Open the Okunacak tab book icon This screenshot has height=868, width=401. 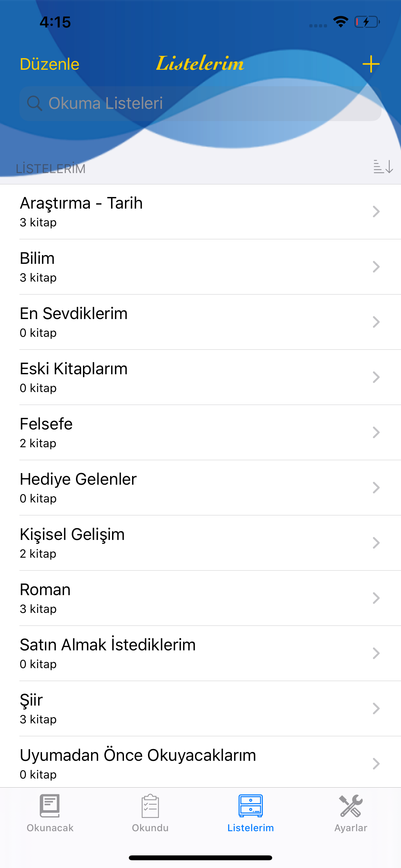pos(50,806)
